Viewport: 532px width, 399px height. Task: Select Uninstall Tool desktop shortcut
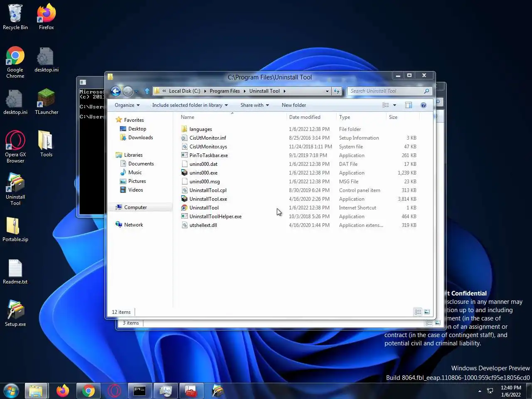click(15, 189)
